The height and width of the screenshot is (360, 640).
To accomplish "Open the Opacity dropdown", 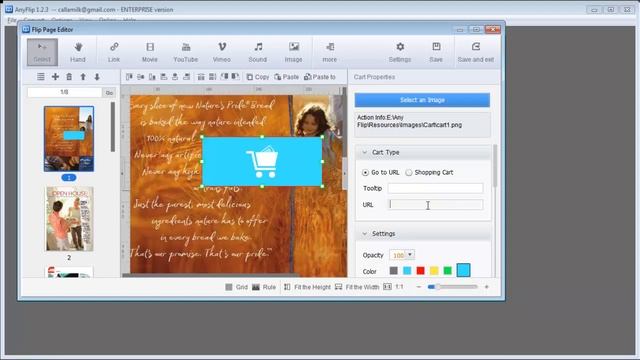I will point(410,255).
